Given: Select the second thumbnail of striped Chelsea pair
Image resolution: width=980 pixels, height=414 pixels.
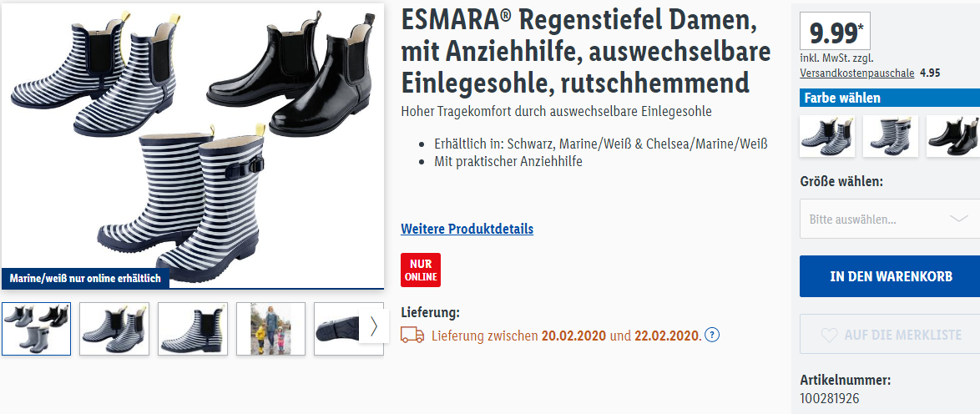Looking at the screenshot, I should (x=114, y=329).
